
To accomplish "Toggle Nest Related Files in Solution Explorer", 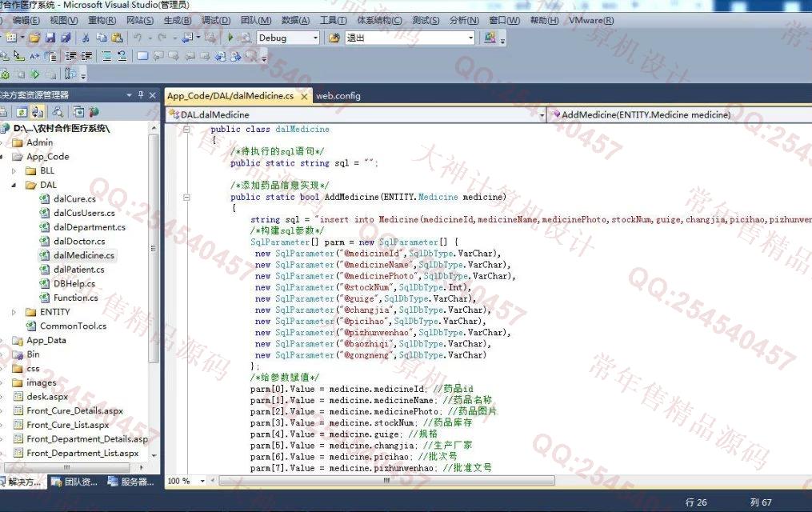I will pyautogui.click(x=38, y=112).
